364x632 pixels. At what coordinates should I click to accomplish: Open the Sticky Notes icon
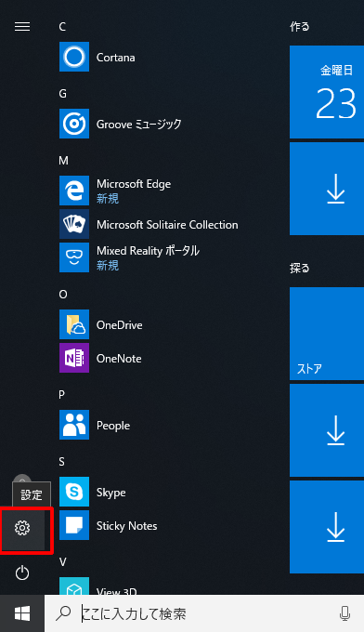click(74, 525)
